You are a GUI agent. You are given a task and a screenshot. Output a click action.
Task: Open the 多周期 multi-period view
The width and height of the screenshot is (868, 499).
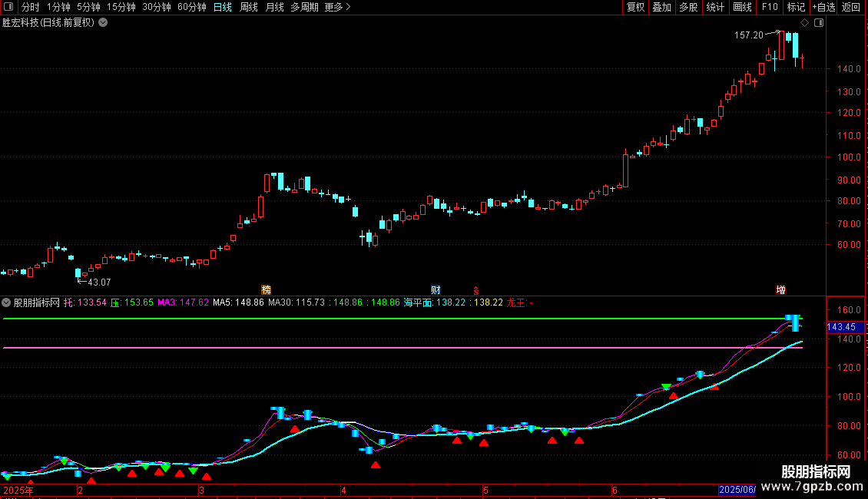coord(304,7)
